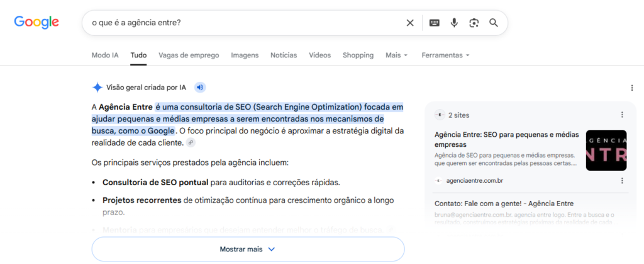Open the on-screen keyboard input tool
The height and width of the screenshot is (264, 644).
coord(434,23)
